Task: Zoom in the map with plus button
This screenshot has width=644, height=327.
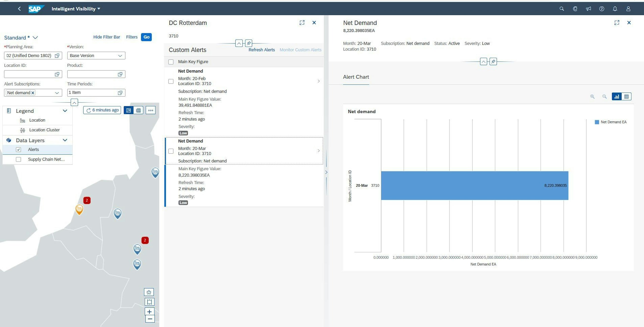Action: [x=150, y=311]
